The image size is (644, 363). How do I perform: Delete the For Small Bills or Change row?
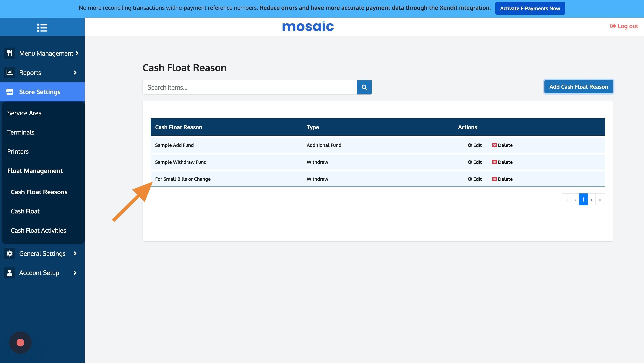click(502, 179)
